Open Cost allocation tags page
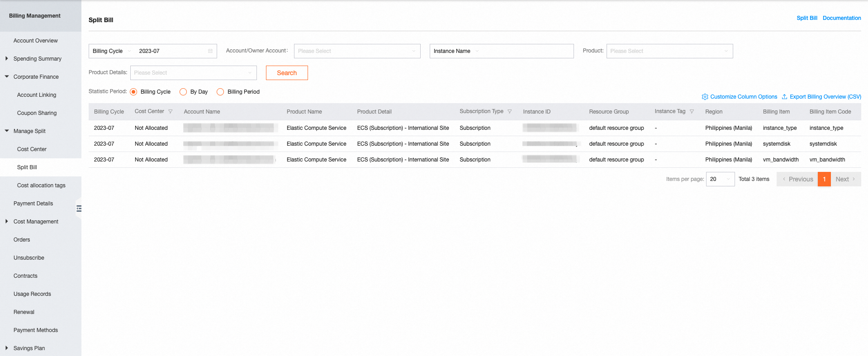This screenshot has height=356, width=868. click(41, 185)
